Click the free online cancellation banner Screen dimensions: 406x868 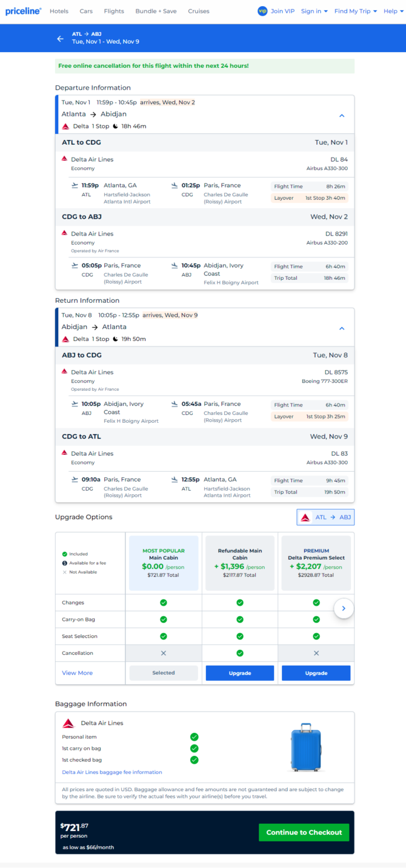pos(205,65)
